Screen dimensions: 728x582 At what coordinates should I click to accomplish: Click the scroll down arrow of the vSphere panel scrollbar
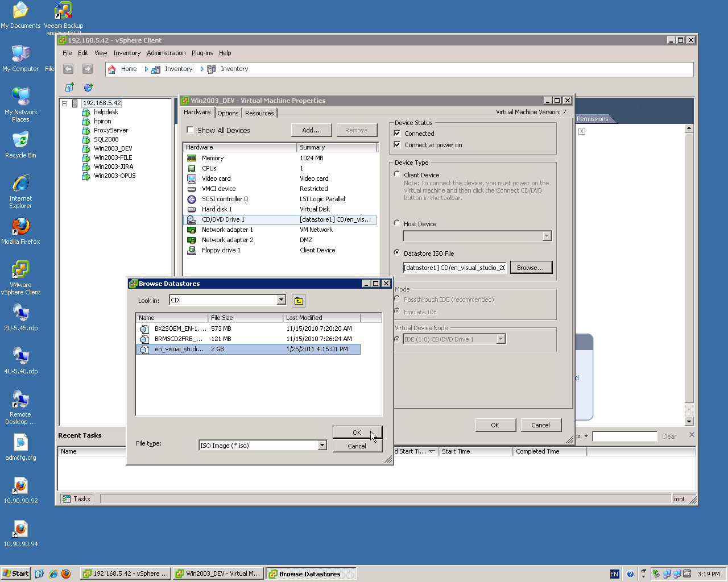689,422
